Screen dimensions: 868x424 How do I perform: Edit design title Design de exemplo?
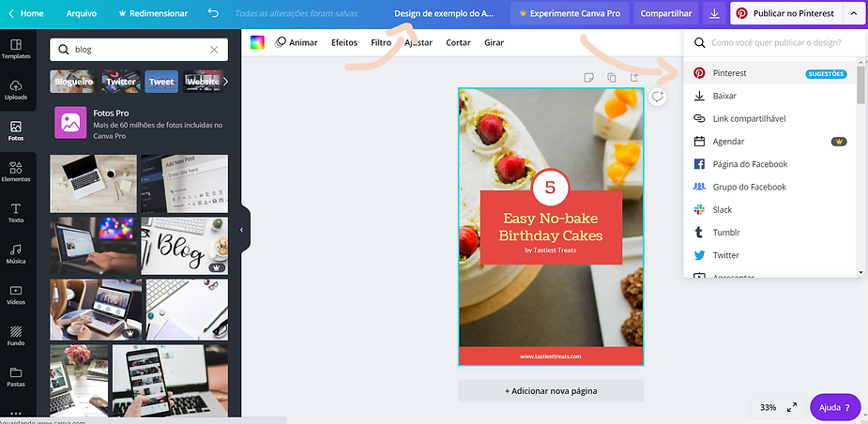click(444, 13)
